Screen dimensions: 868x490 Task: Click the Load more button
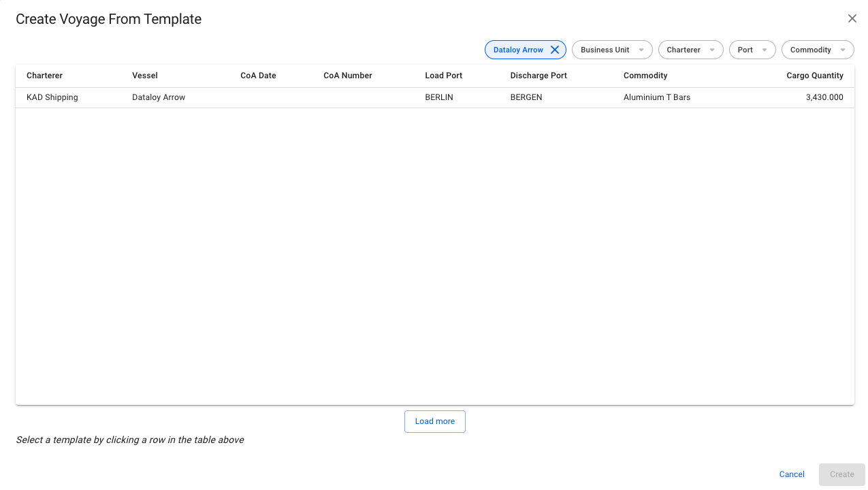(434, 421)
